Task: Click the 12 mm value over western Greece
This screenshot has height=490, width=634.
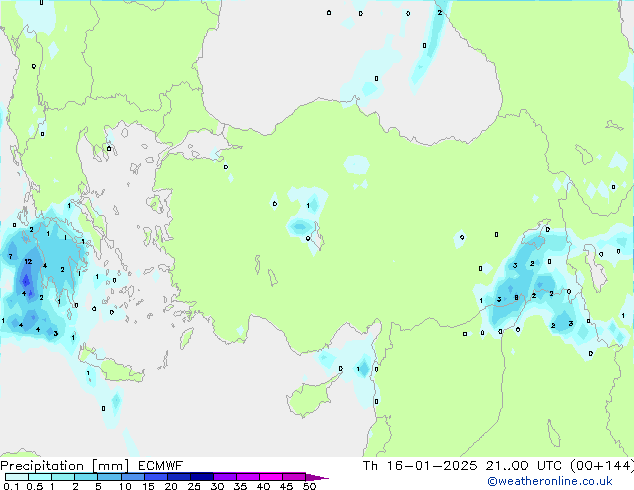Action: [x=28, y=262]
